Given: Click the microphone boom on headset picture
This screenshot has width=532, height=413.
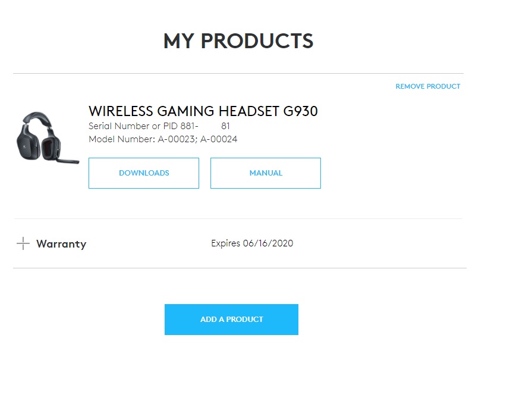Looking at the screenshot, I should 68,160.
